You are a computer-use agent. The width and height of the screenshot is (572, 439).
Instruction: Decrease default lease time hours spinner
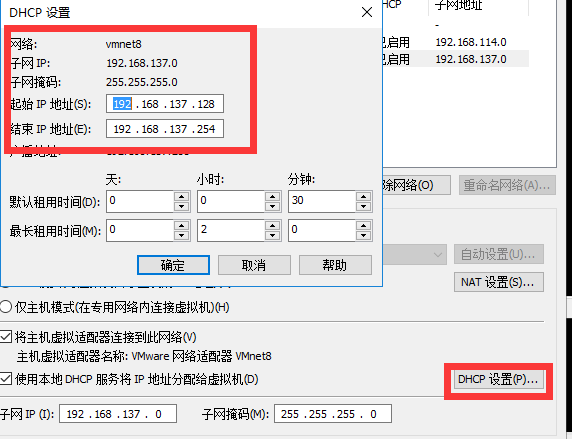pyautogui.click(x=272, y=206)
